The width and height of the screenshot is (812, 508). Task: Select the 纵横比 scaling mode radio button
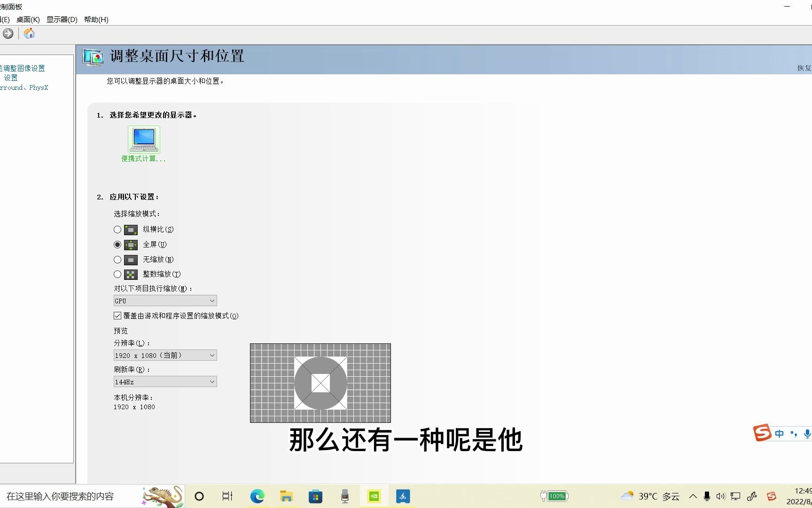[x=117, y=230]
